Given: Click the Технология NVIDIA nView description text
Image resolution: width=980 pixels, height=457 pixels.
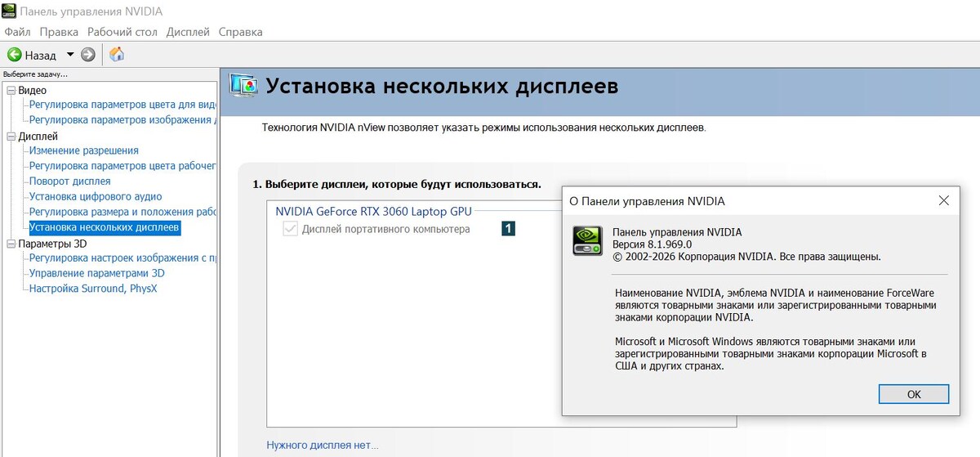Looking at the screenshot, I should point(483,128).
